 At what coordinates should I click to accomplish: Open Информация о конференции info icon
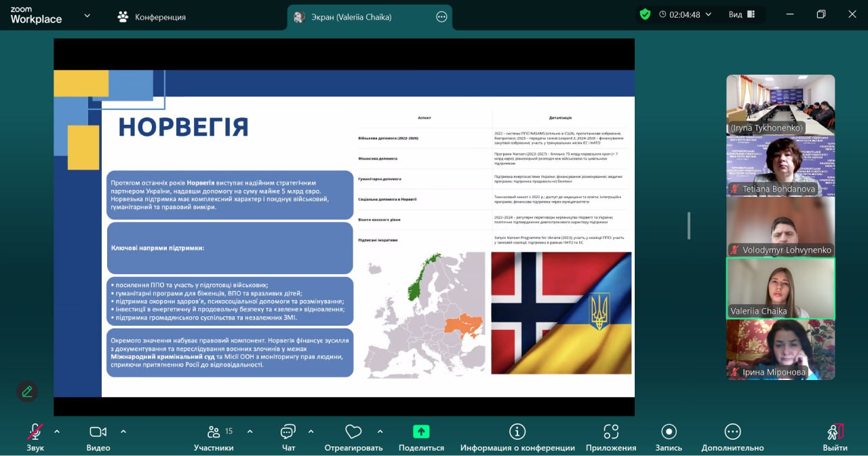click(517, 432)
